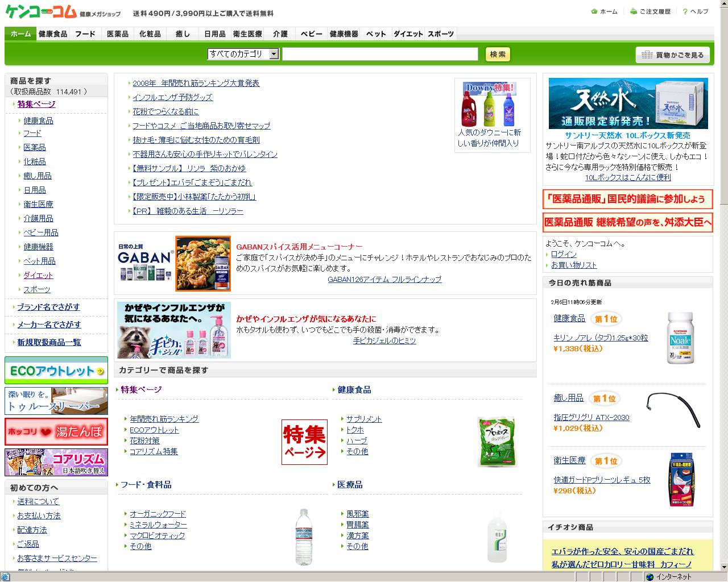Select the 医薬品 navigation tab

(x=118, y=34)
